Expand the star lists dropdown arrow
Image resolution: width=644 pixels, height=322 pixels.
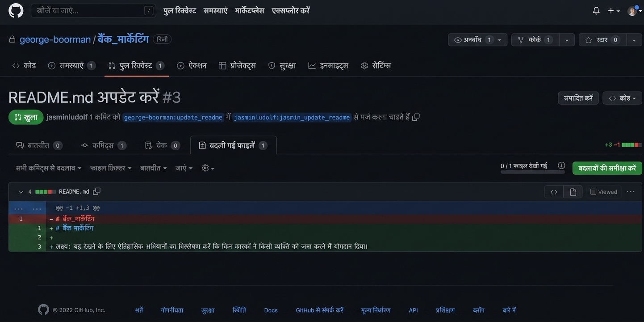click(634, 40)
